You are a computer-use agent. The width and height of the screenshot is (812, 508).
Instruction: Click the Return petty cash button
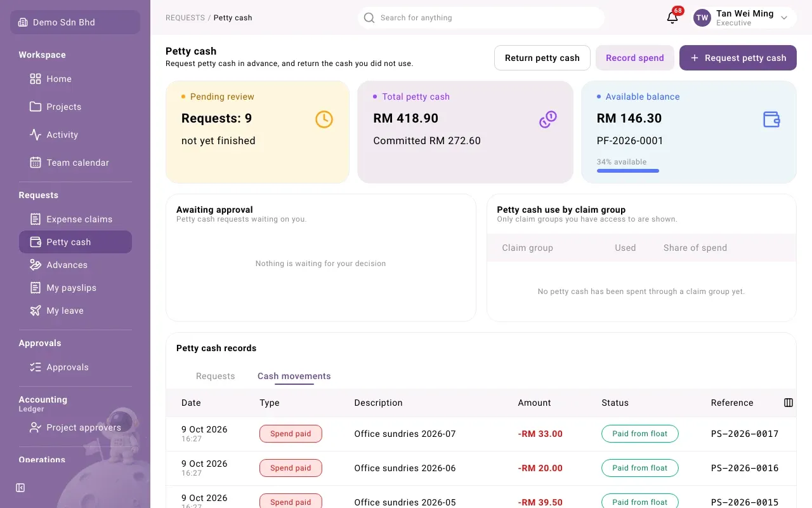point(542,58)
